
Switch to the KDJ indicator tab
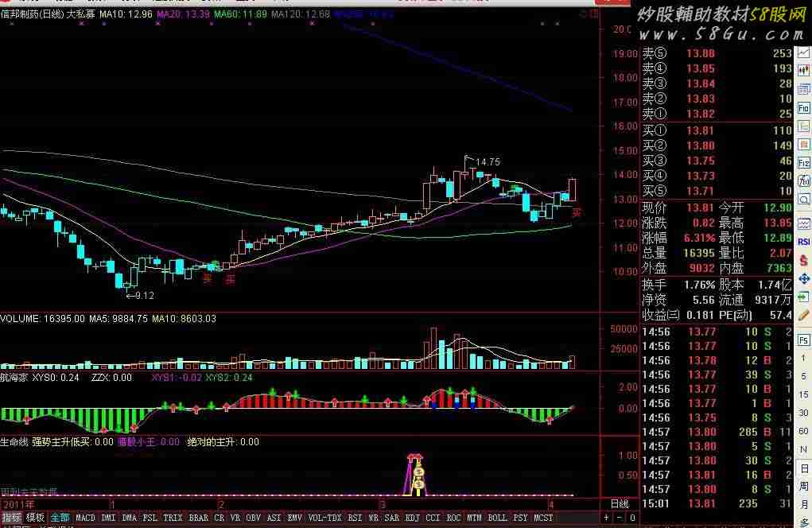(x=413, y=518)
